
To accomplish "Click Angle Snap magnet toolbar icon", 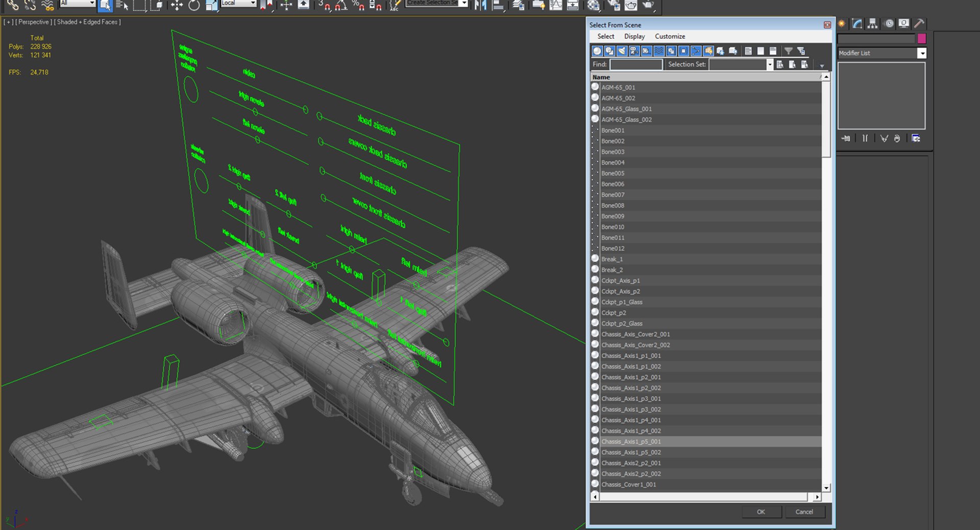I will (341, 5).
